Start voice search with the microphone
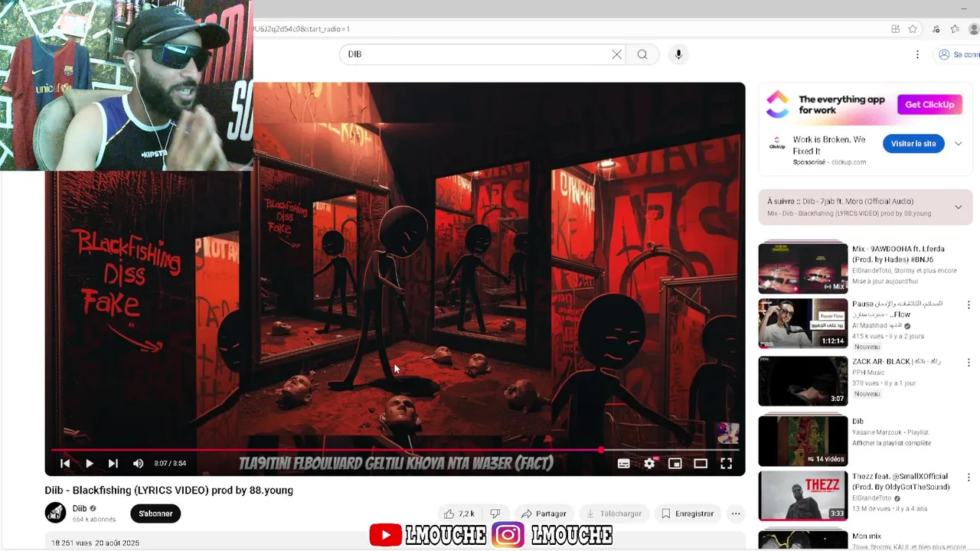This screenshot has width=980, height=551. [678, 54]
